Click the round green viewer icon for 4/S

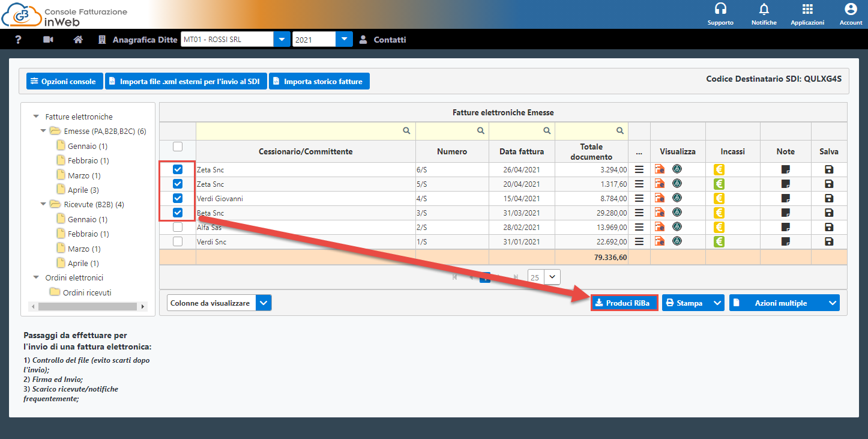point(677,198)
